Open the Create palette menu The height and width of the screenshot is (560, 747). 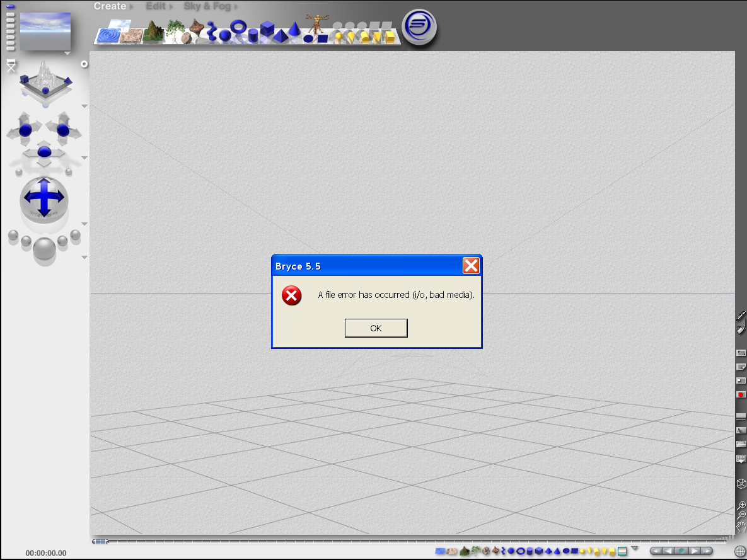pyautogui.click(x=110, y=6)
